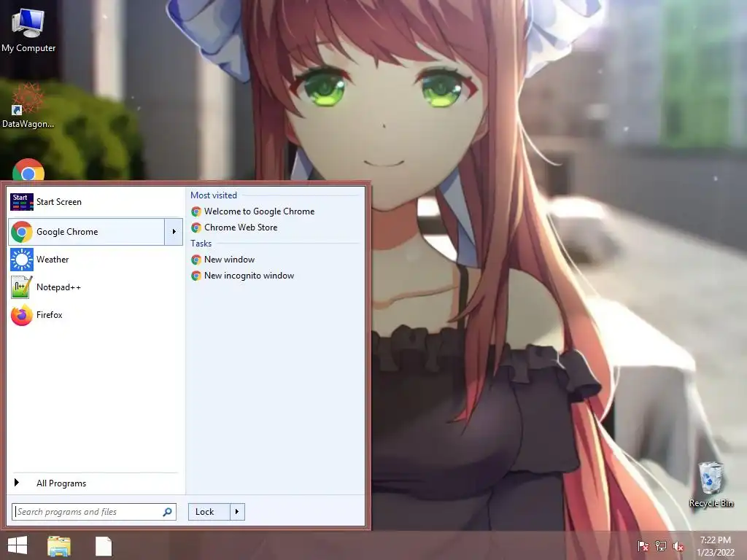Launch Notepad++ from start menu
747x560 pixels.
(96, 287)
